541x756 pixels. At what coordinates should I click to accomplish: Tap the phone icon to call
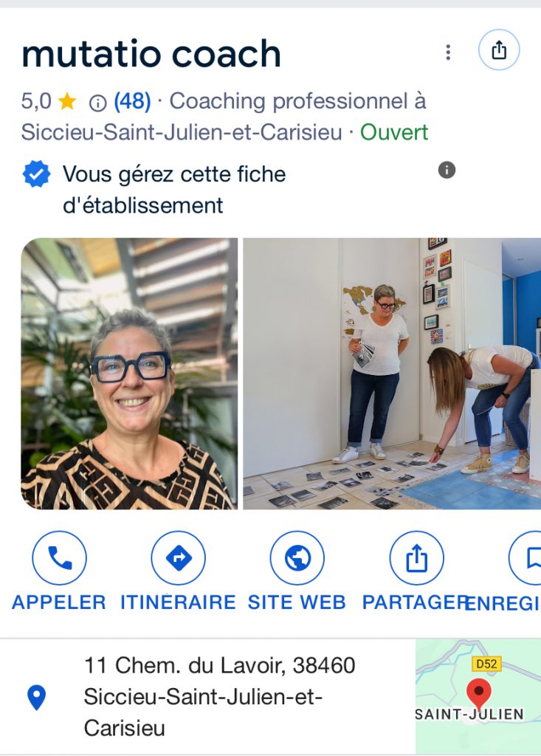coord(59,558)
